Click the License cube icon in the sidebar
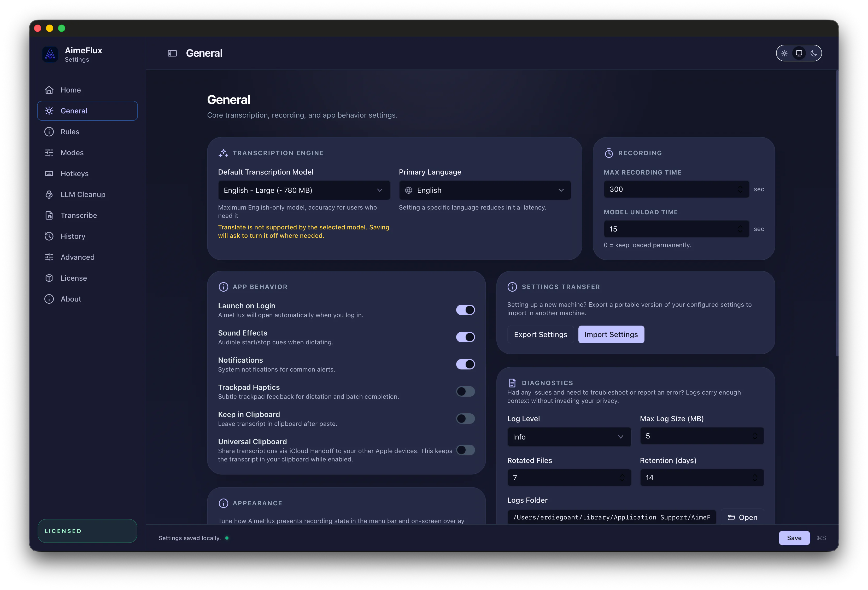Viewport: 868px width, 590px height. pyautogui.click(x=49, y=278)
